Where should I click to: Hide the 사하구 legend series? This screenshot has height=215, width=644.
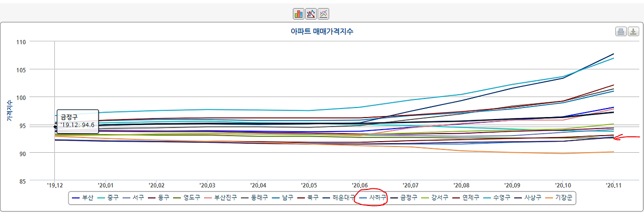pyautogui.click(x=372, y=198)
